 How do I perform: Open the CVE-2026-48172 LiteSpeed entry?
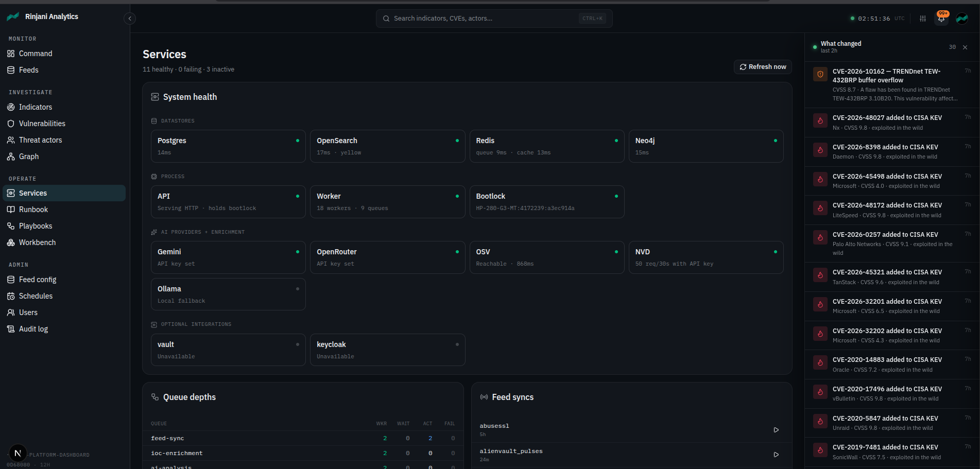(892, 210)
